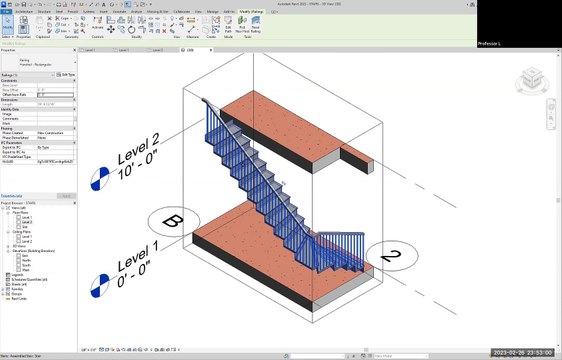The height and width of the screenshot is (360, 562).
Task: Select Level 1 under Ceiling Plans
Action: pos(27,237)
